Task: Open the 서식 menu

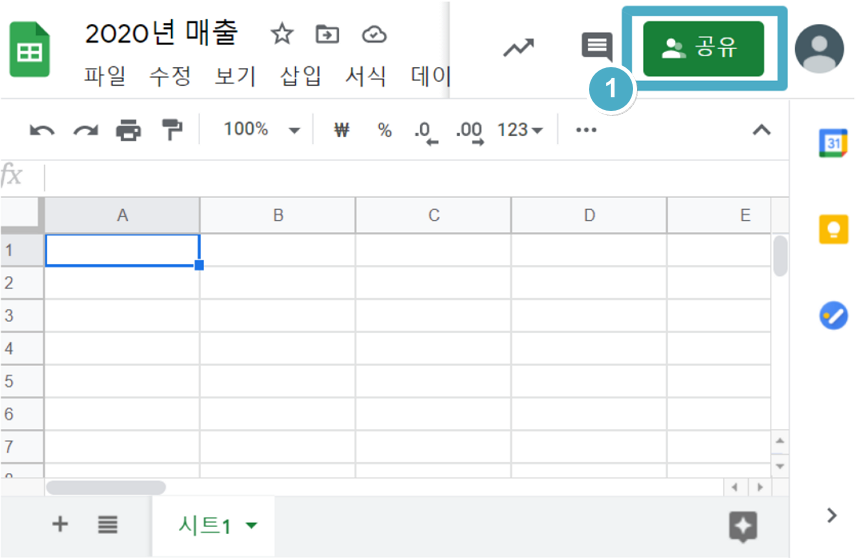Action: (x=365, y=75)
